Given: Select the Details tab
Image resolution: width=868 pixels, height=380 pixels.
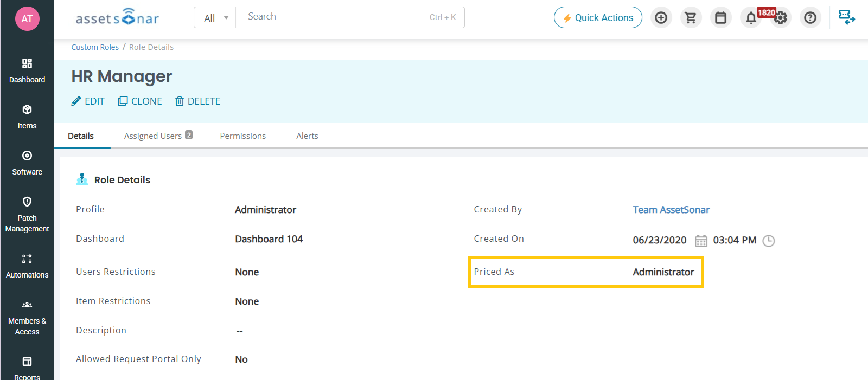Looking at the screenshot, I should point(81,136).
